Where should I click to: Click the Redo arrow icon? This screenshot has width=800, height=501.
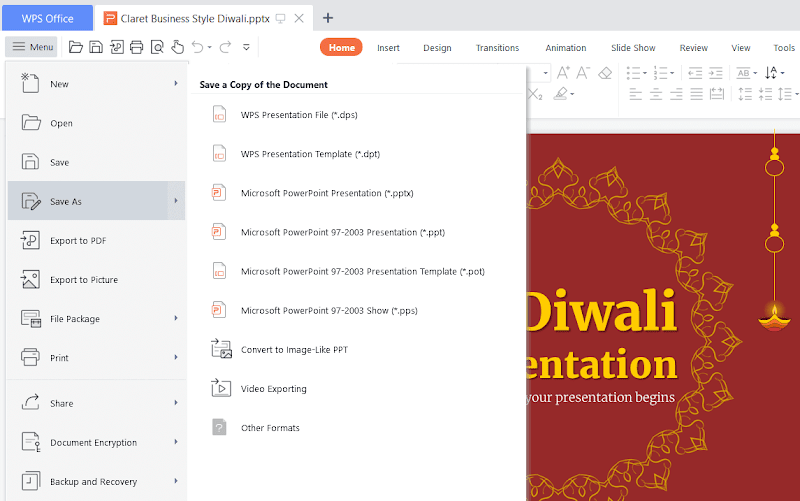pyautogui.click(x=225, y=47)
